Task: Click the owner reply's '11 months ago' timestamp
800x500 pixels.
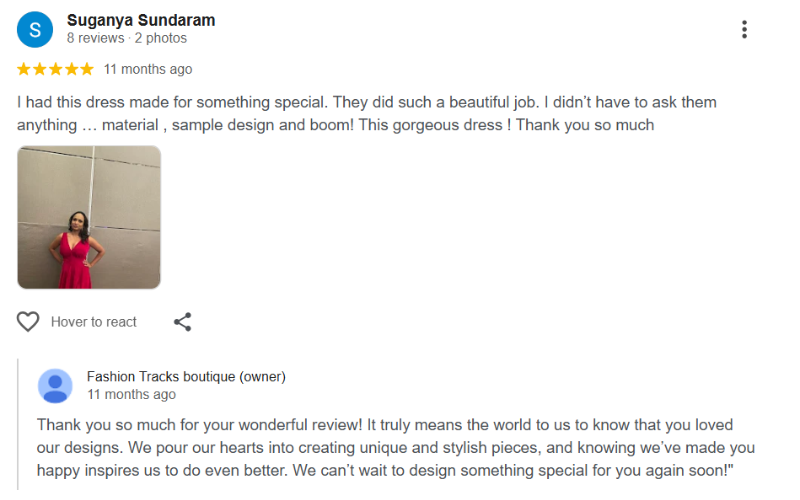Action: [131, 395]
